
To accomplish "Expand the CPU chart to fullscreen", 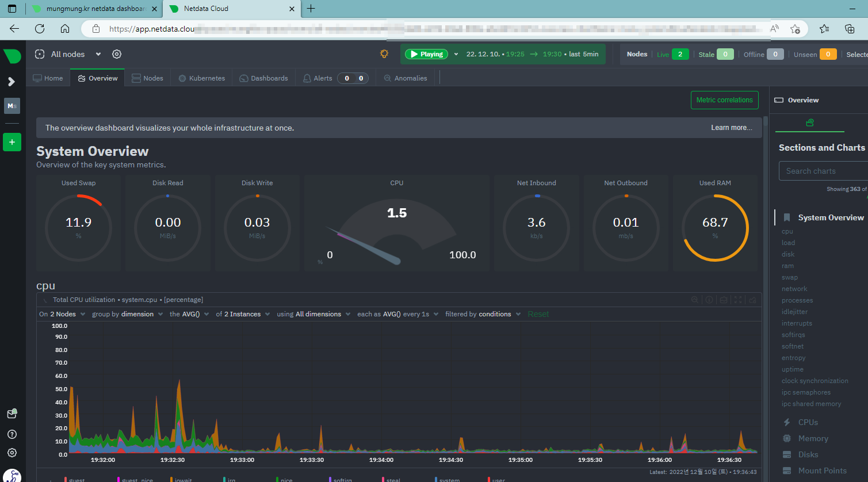I will click(738, 300).
